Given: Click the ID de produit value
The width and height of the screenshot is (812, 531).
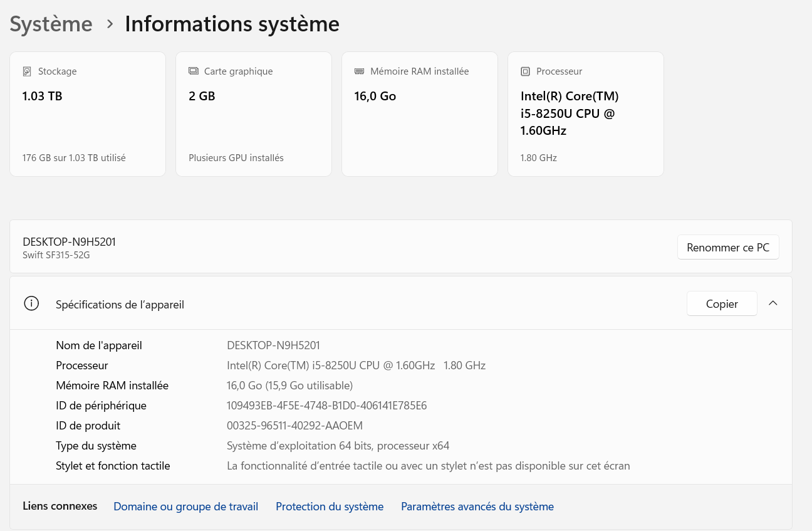Looking at the screenshot, I should pyautogui.click(x=294, y=426).
